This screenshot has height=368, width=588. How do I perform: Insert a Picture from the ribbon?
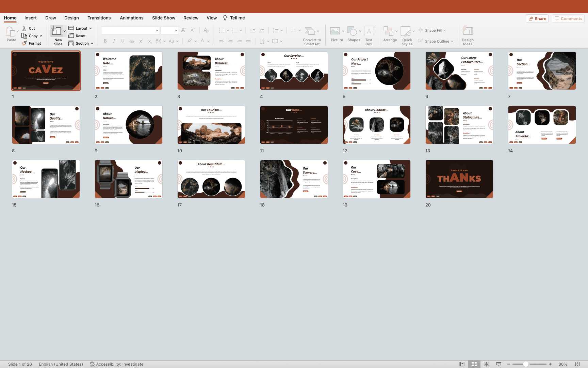pos(335,32)
